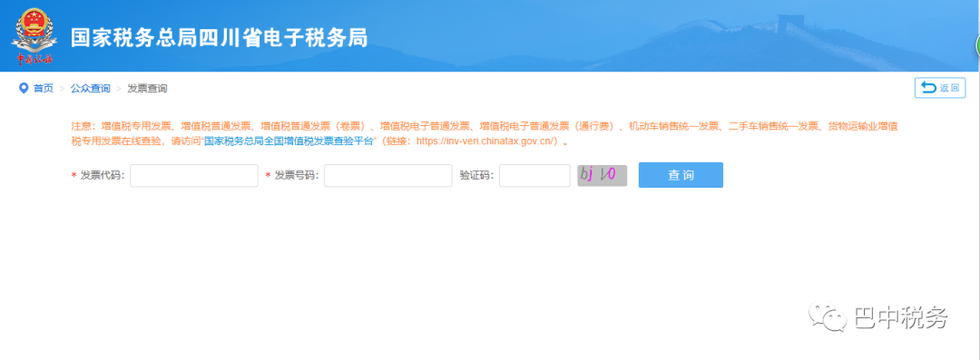Viewport: 980px width, 360px height.
Task: Open the 首页 breadcrumb link
Action: 44,88
